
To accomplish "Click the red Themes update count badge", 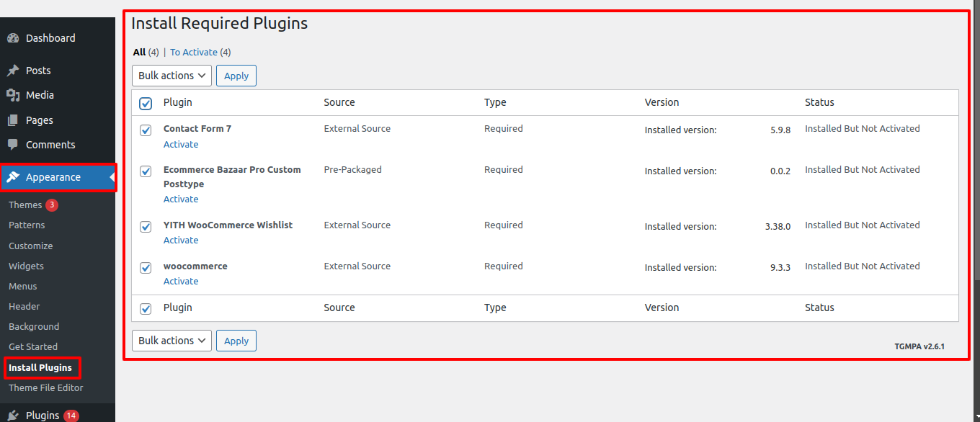I will pos(52,205).
